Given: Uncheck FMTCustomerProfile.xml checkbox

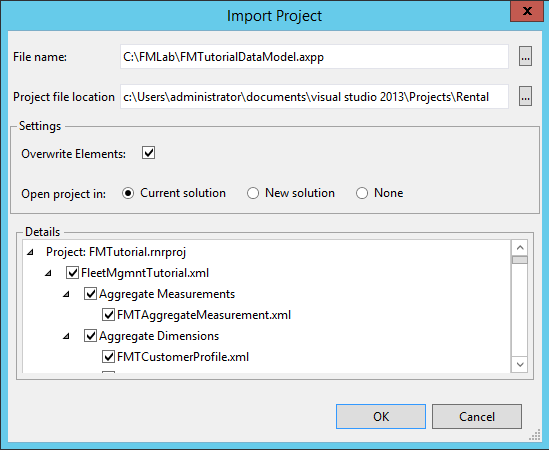Looking at the screenshot, I should [x=108, y=357].
